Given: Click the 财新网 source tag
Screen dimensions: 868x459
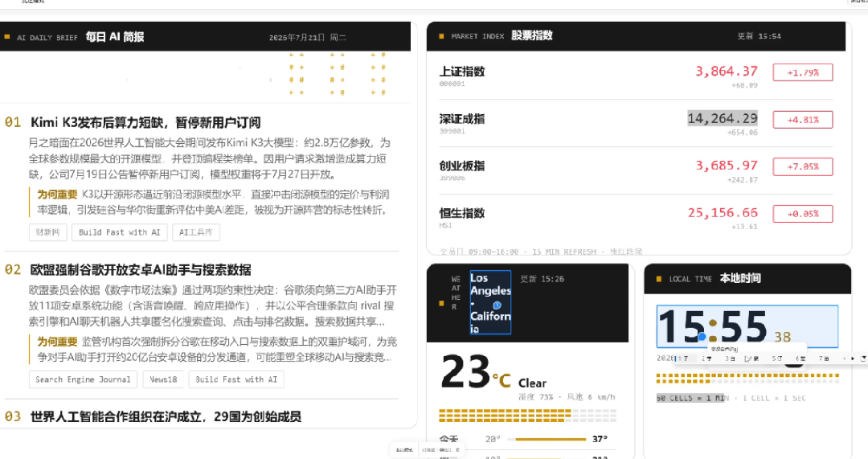Looking at the screenshot, I should [x=47, y=232].
